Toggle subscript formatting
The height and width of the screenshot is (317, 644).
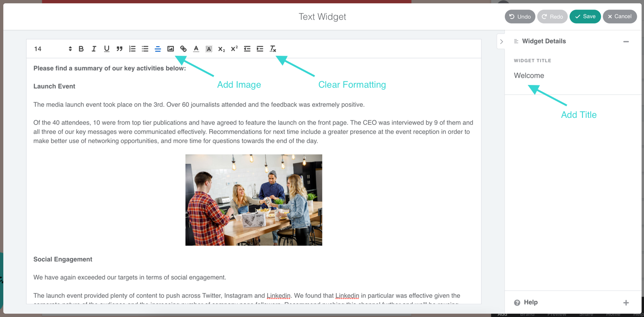click(222, 49)
